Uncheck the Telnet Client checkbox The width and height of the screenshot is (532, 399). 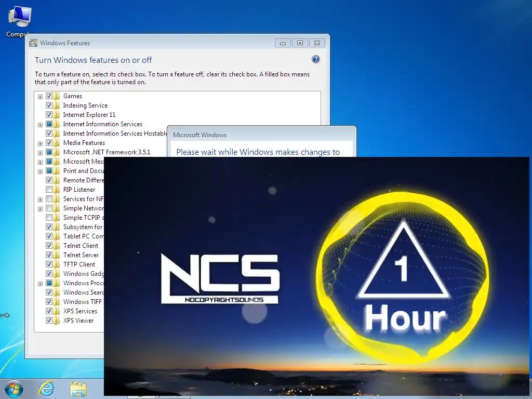pos(49,246)
